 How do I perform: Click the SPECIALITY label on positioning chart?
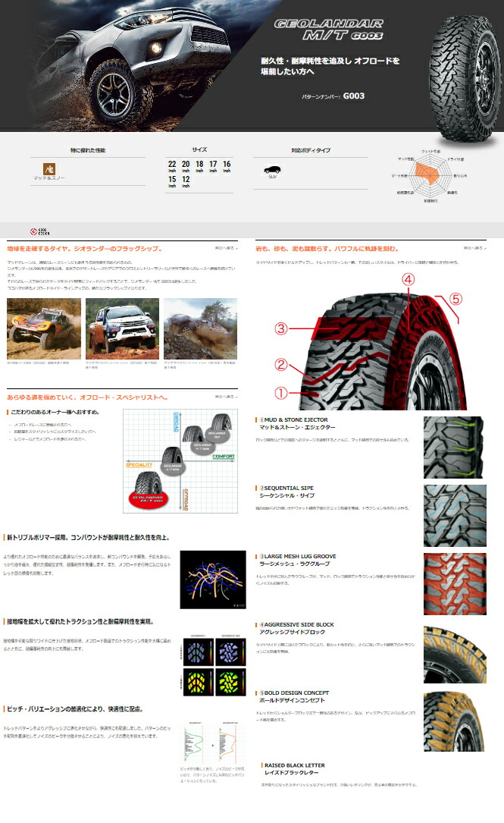[139, 465]
